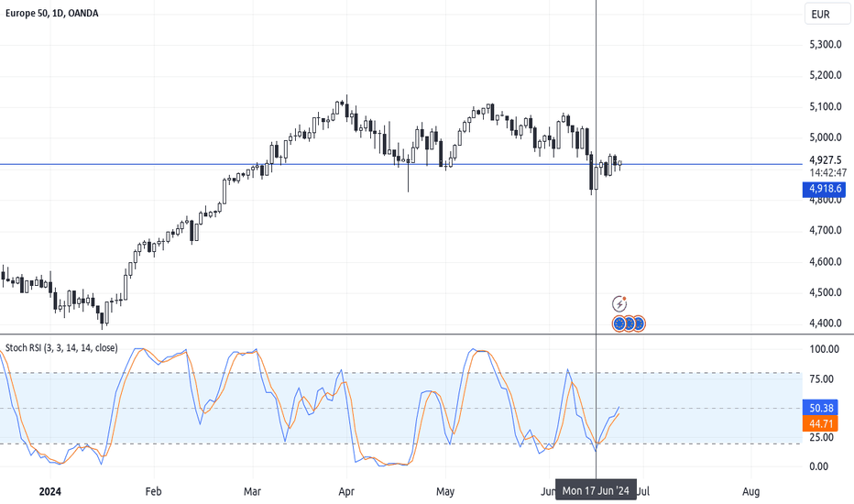Screen dimensions: 854x504
Task: Click the 4,700.0 price axis label
Action: pyautogui.click(x=825, y=231)
